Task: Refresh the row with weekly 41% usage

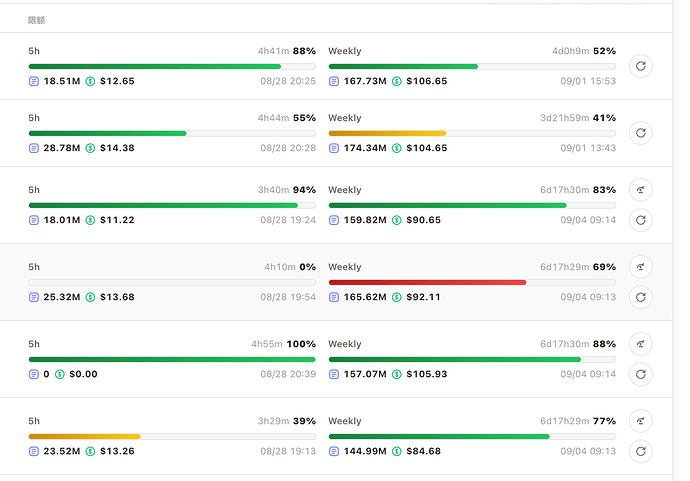Action: [641, 133]
